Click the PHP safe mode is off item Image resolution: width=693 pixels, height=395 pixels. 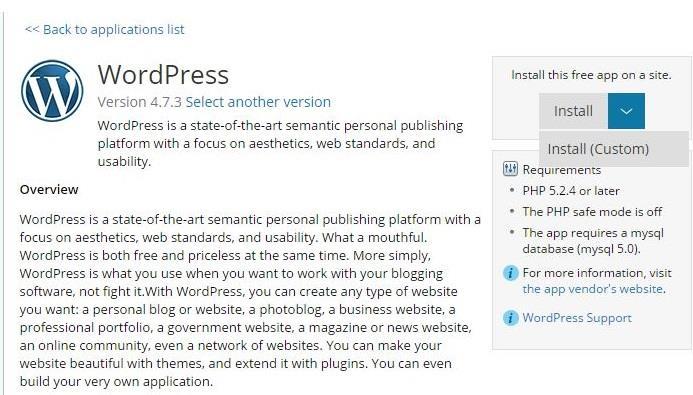click(x=592, y=212)
